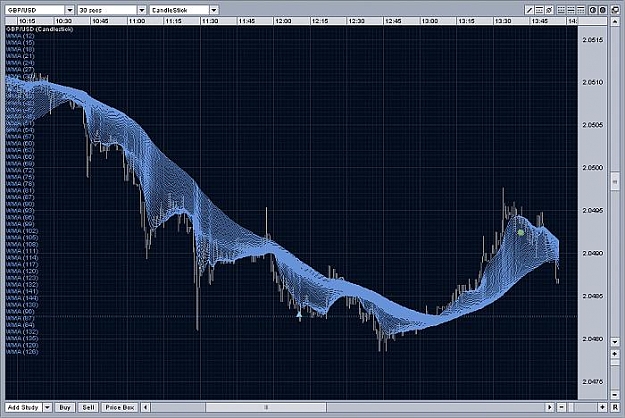Click the 2.0515 price axis label

(x=593, y=40)
